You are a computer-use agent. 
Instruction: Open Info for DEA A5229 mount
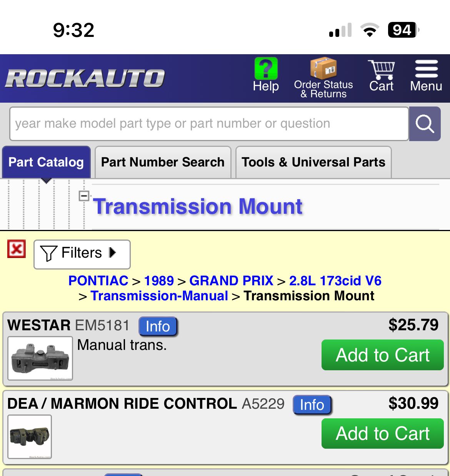(312, 405)
